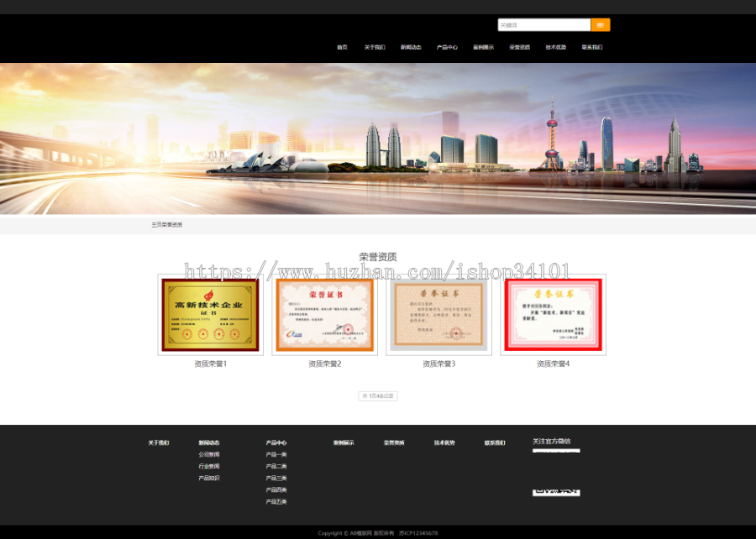Click 联系我们 in the navigation bar
Viewport: 756px width, 539px height.
[x=590, y=47]
